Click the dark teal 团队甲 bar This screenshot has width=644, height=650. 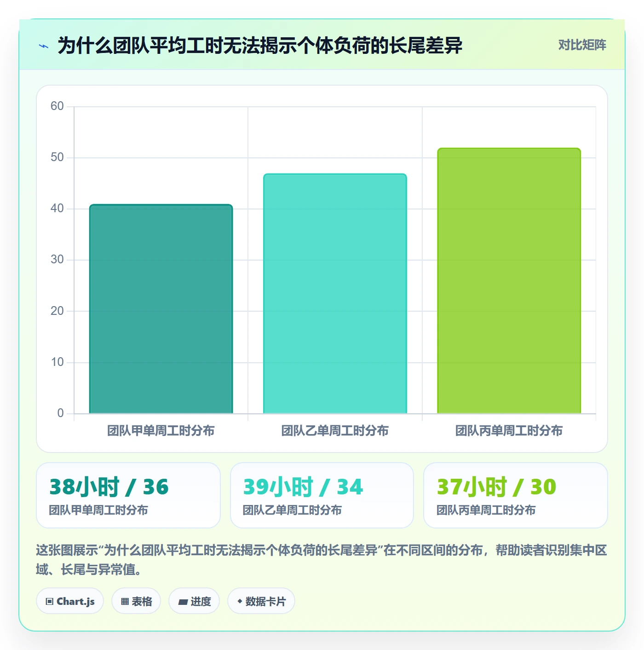[161, 309]
